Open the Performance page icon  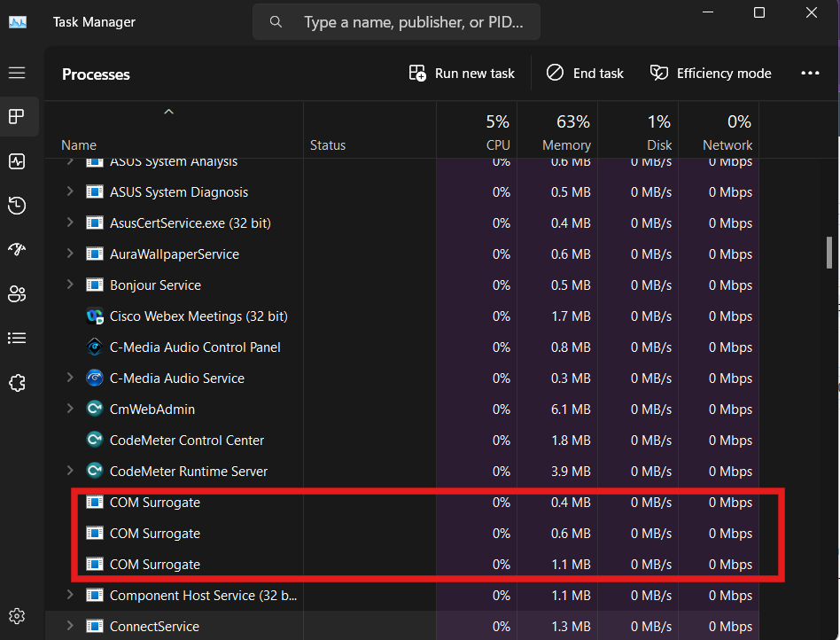point(17,160)
